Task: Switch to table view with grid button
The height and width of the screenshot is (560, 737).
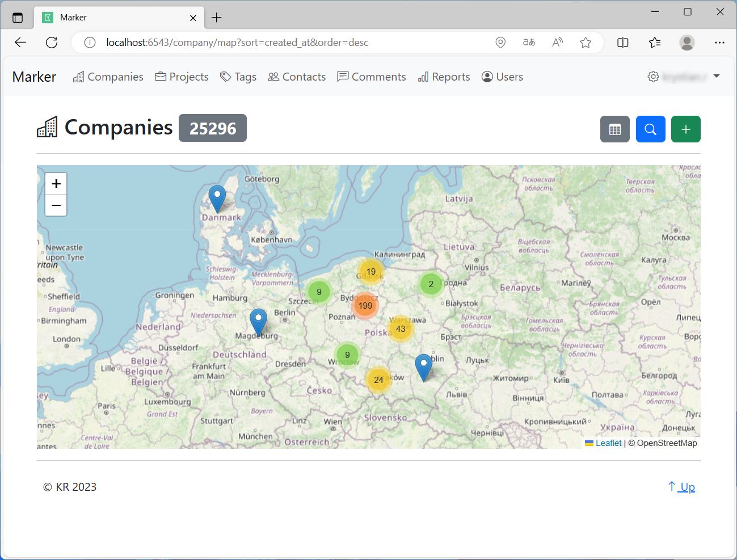Action: [615, 129]
